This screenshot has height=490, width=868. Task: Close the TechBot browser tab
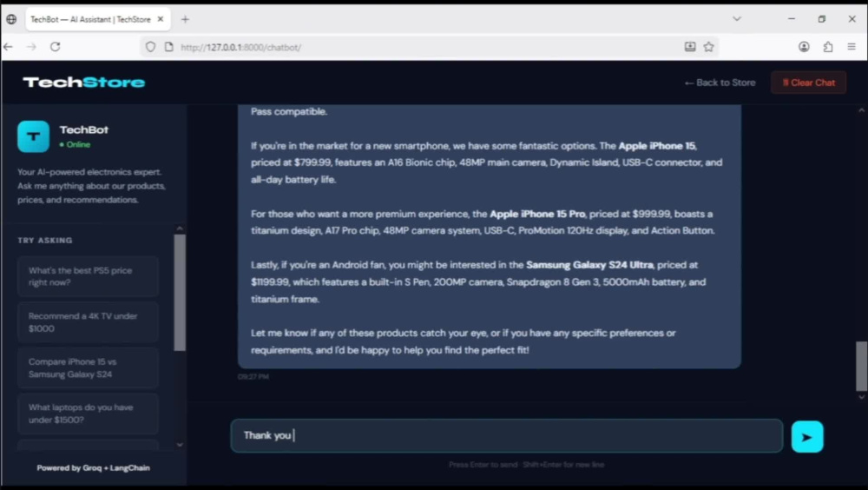coord(161,19)
